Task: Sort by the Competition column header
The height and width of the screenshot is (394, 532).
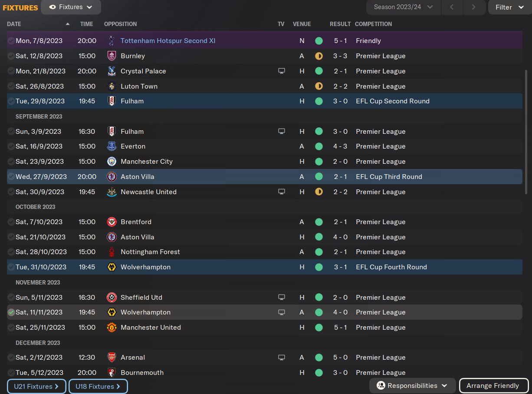Action: [373, 24]
